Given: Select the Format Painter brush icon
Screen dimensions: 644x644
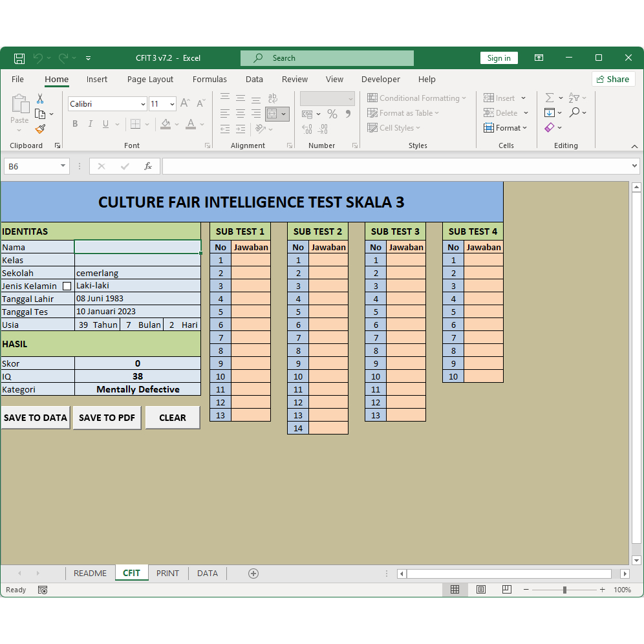Looking at the screenshot, I should [x=40, y=129].
